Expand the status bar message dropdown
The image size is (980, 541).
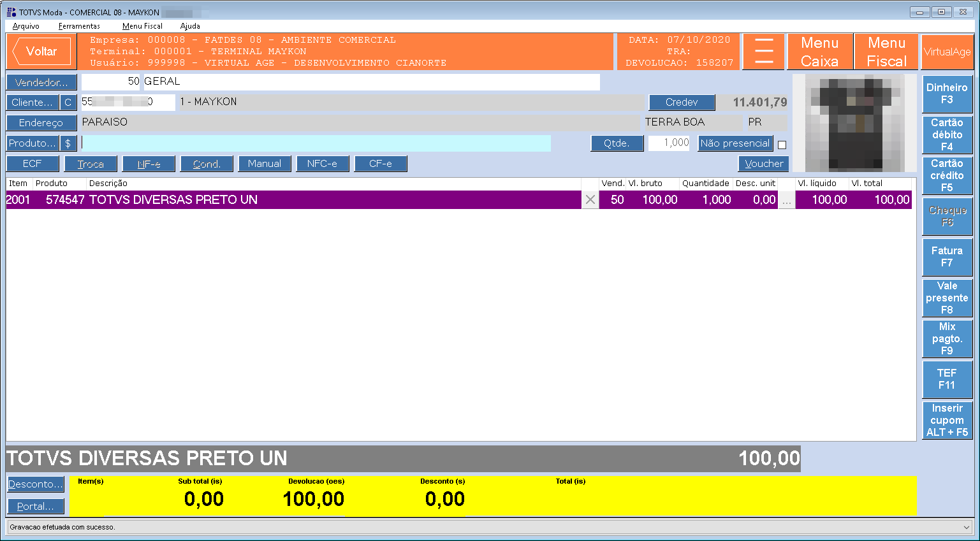pyautogui.click(x=967, y=528)
